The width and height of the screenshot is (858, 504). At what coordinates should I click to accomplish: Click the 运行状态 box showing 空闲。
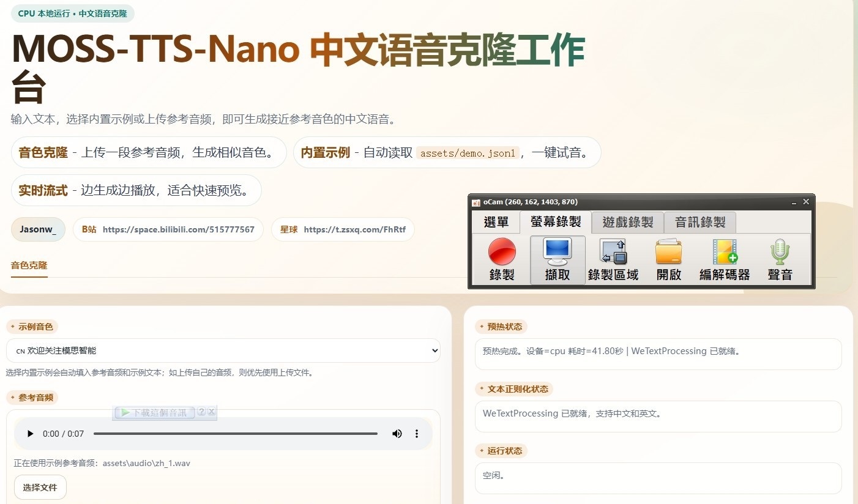(658, 478)
